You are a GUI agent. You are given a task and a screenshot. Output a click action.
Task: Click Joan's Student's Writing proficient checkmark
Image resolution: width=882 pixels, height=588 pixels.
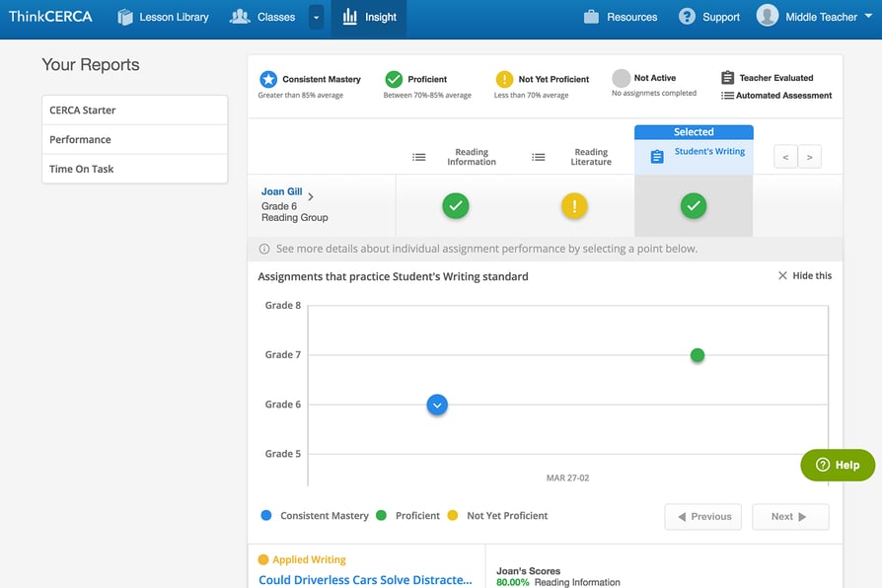[x=694, y=206]
